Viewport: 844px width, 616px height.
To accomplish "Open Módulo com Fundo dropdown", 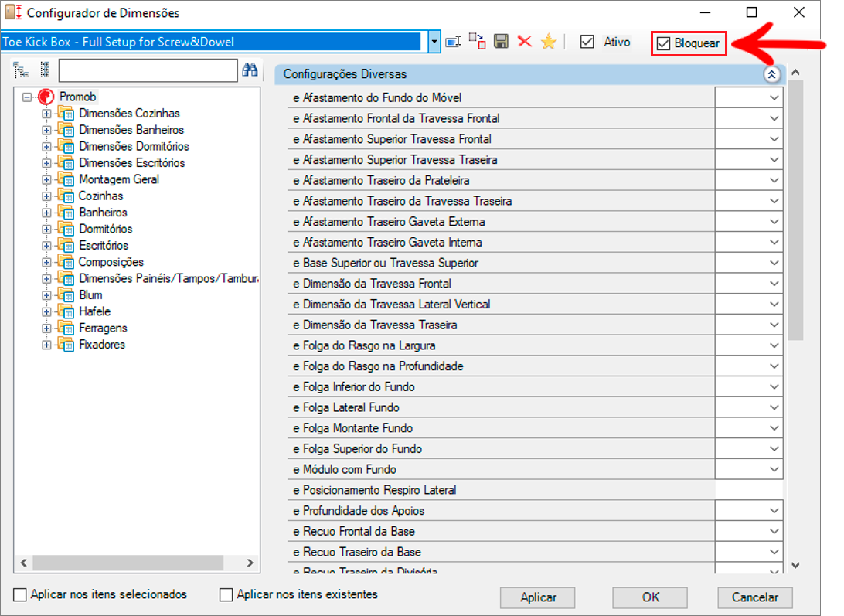I will point(774,470).
